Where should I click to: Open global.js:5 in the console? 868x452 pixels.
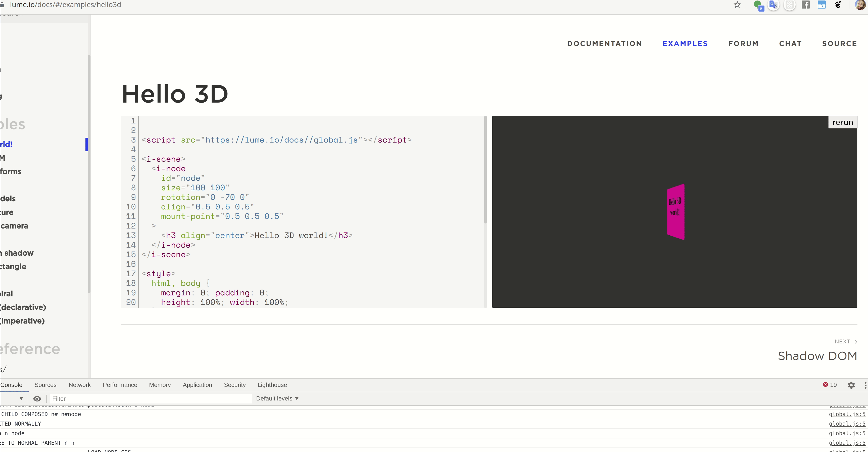[846, 414]
